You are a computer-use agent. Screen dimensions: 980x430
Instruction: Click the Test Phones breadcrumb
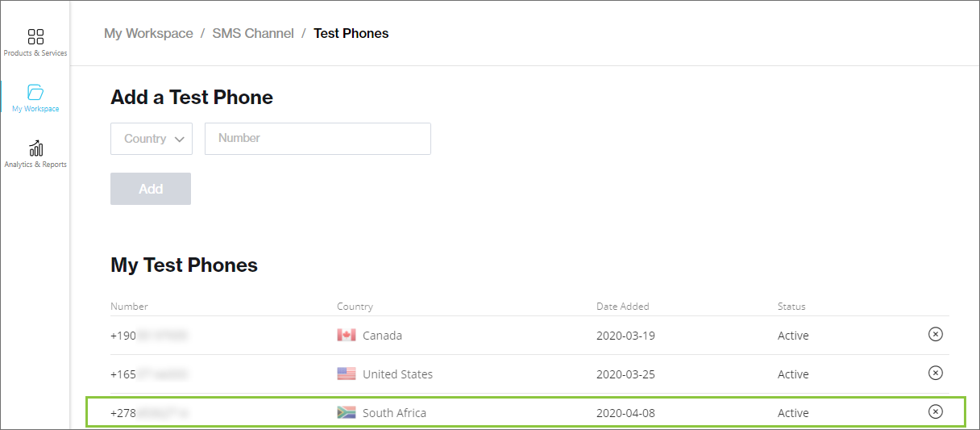351,34
